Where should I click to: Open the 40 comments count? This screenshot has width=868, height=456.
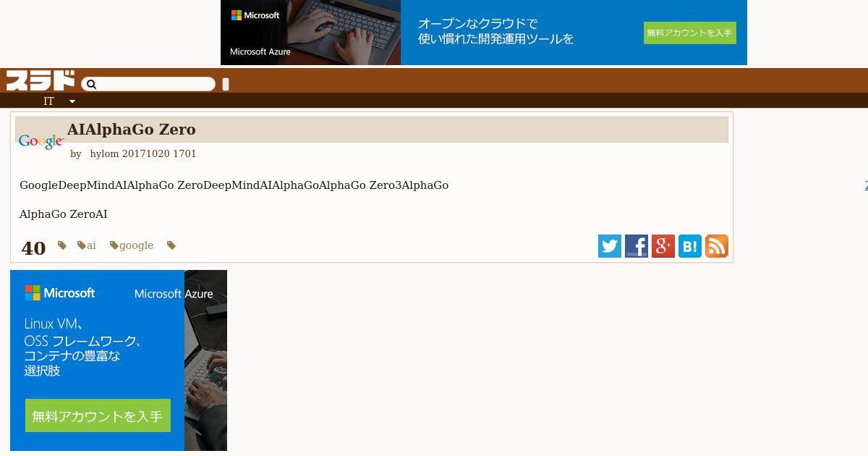pyautogui.click(x=33, y=248)
